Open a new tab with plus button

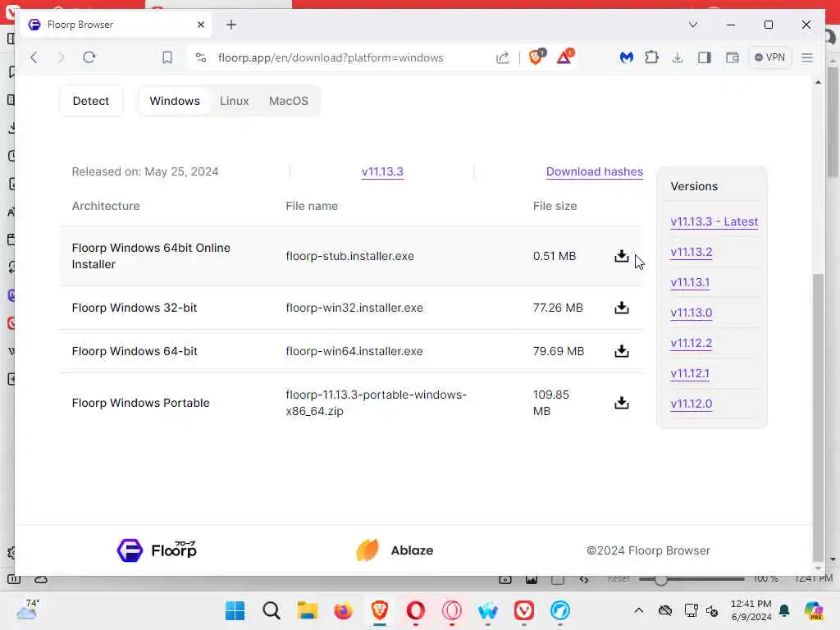click(231, 25)
